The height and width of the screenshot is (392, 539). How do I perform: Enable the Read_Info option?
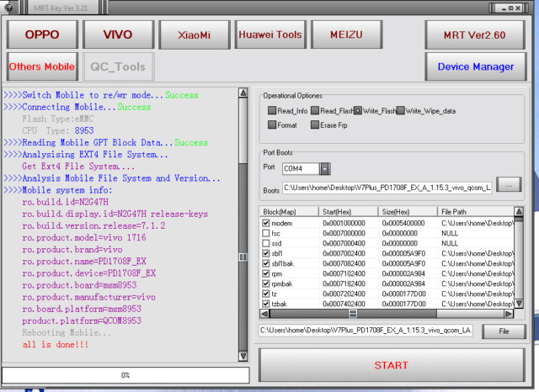click(272, 110)
